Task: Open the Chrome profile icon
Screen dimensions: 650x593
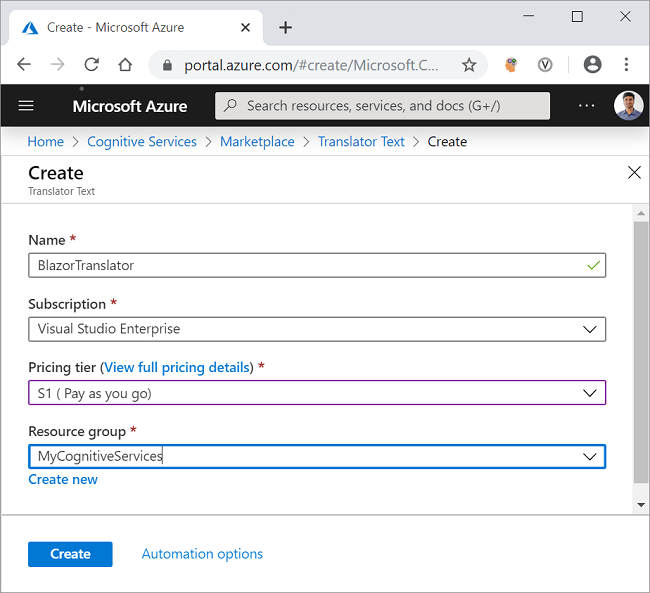Action: (592, 64)
